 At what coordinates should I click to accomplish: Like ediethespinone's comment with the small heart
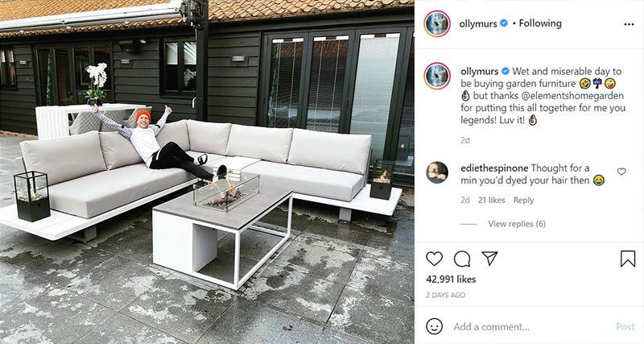point(621,172)
